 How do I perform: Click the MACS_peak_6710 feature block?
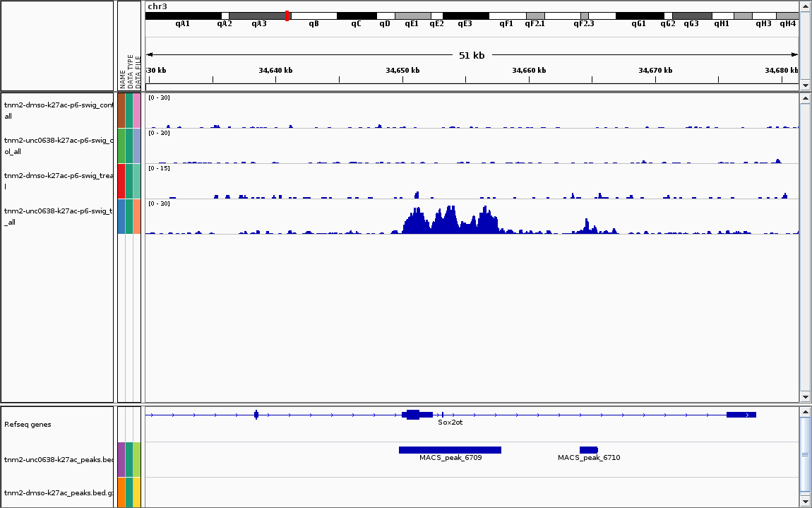coord(588,450)
